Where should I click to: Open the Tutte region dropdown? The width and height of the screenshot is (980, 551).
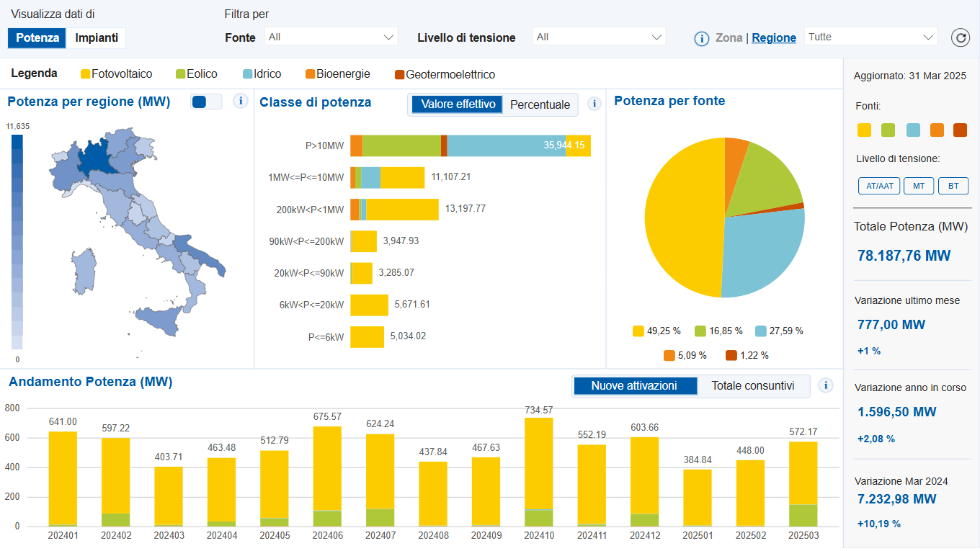click(x=870, y=37)
